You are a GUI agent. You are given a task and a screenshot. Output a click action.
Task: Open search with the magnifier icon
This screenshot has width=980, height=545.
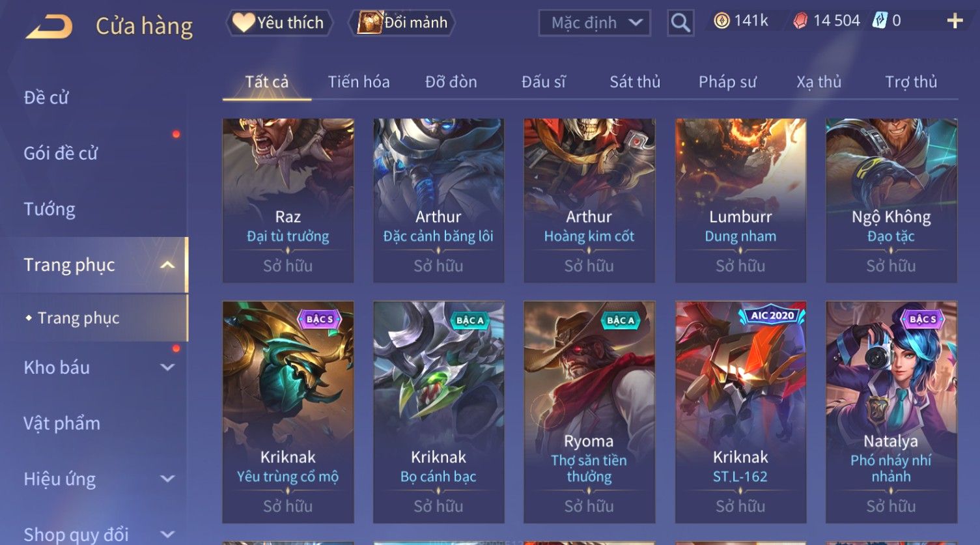click(x=680, y=23)
